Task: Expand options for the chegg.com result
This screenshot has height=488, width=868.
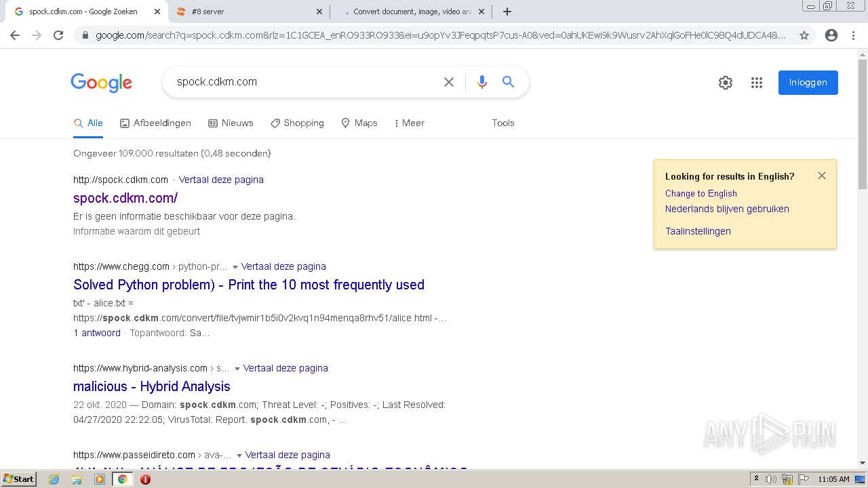Action: coord(235,267)
